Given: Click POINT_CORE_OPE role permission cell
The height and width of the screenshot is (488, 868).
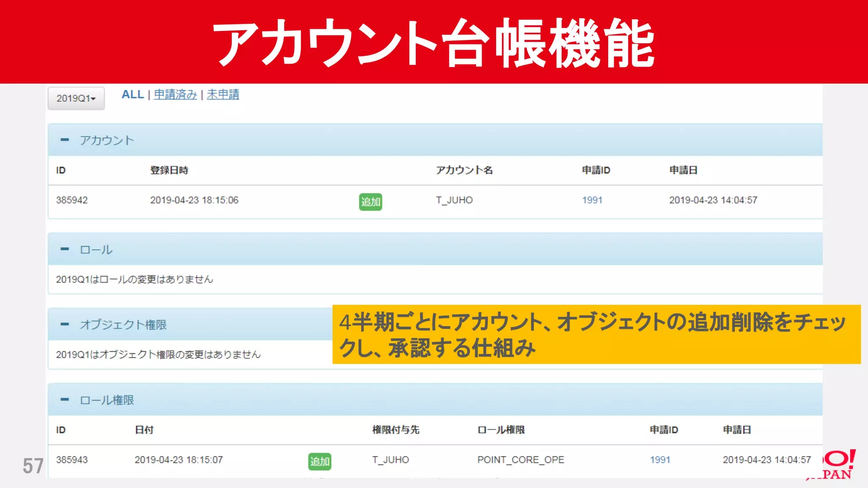Looking at the screenshot, I should (520, 460).
